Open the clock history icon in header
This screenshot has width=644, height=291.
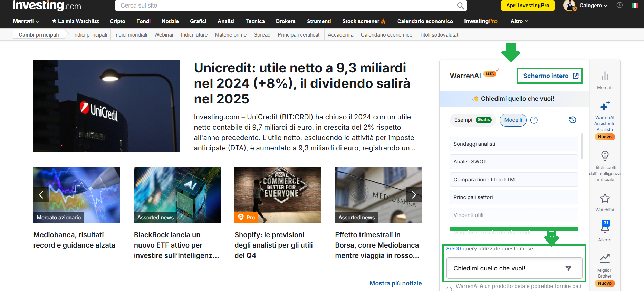620,5
